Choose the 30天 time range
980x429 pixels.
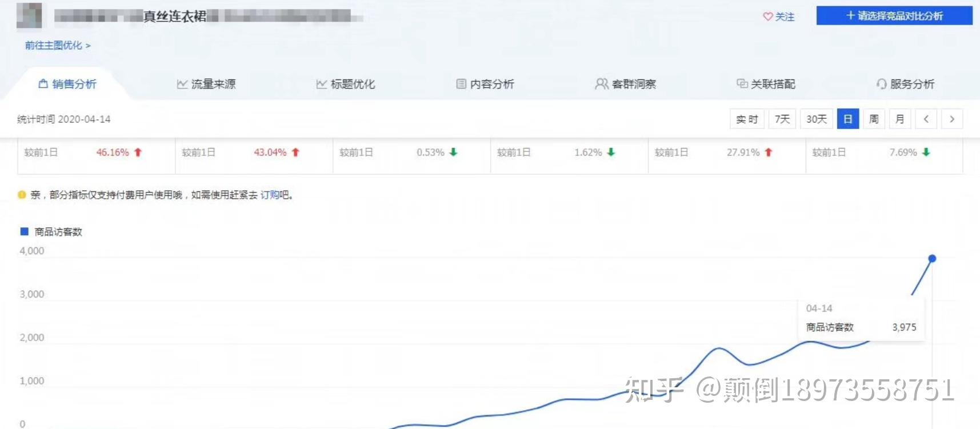pos(816,119)
